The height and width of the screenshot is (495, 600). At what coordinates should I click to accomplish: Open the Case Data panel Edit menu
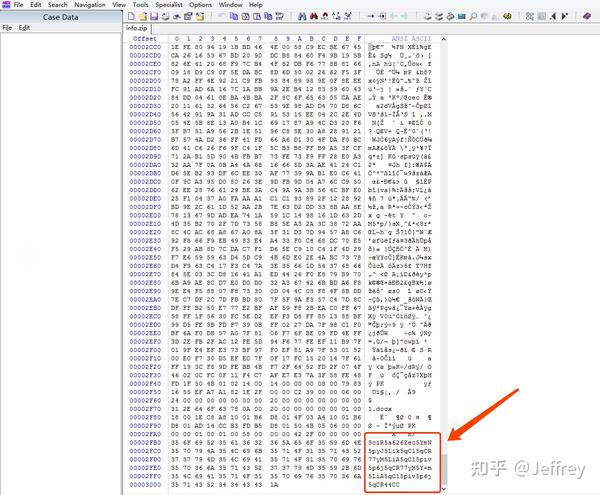tap(24, 28)
